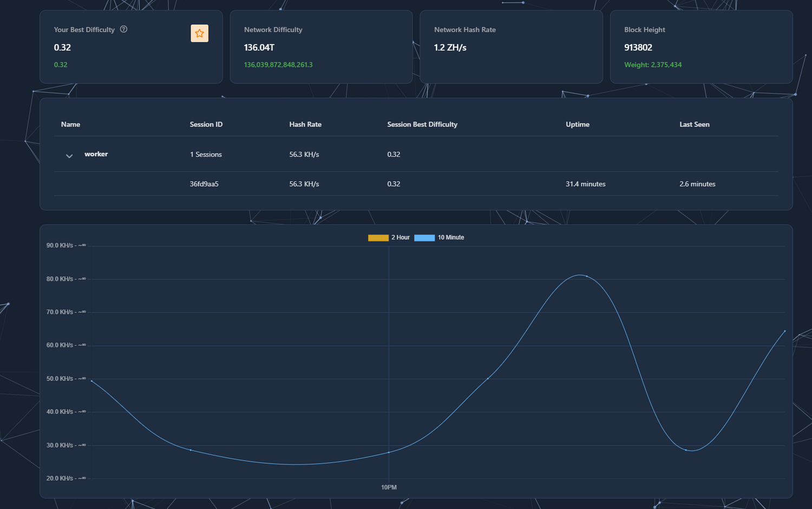Select the worker name in the table
This screenshot has width=812, height=509.
coord(96,154)
